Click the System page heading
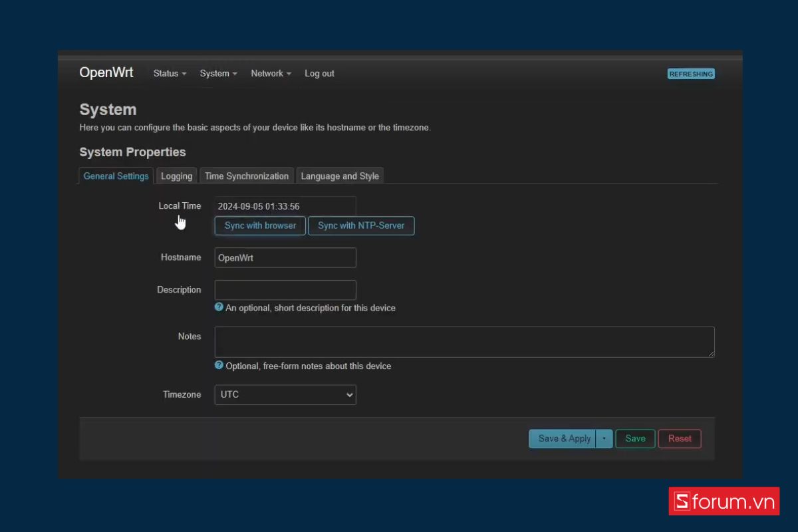This screenshot has width=798, height=532. [108, 110]
